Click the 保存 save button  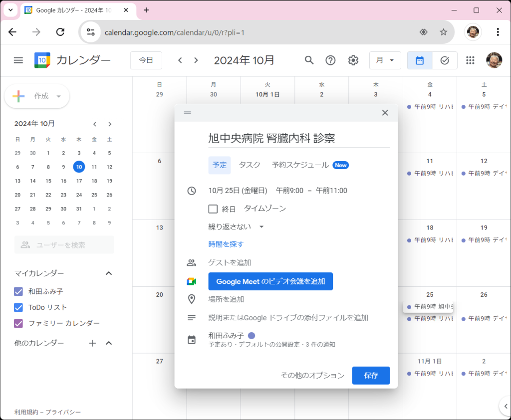tap(371, 376)
